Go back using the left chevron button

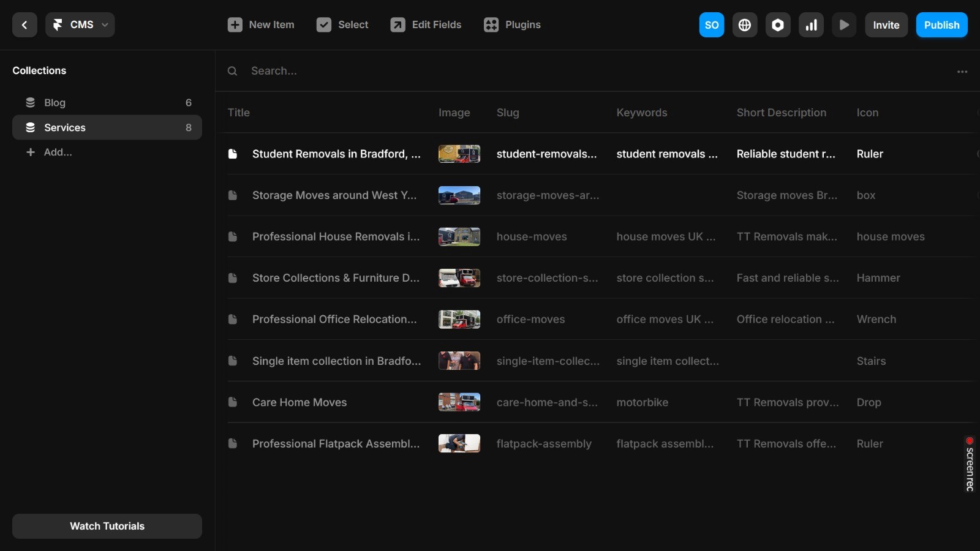tap(24, 25)
